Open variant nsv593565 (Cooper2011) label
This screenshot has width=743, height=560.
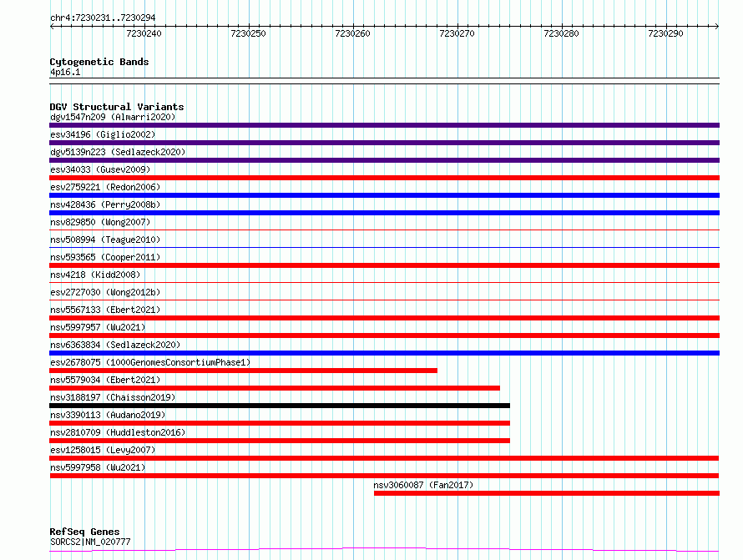click(x=105, y=257)
